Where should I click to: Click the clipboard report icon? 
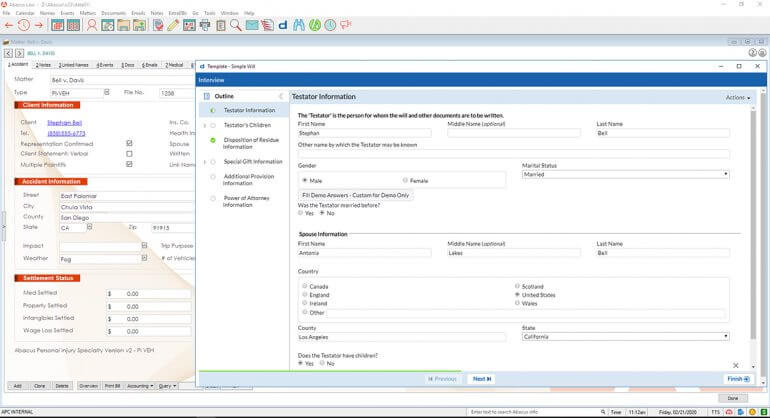220,25
